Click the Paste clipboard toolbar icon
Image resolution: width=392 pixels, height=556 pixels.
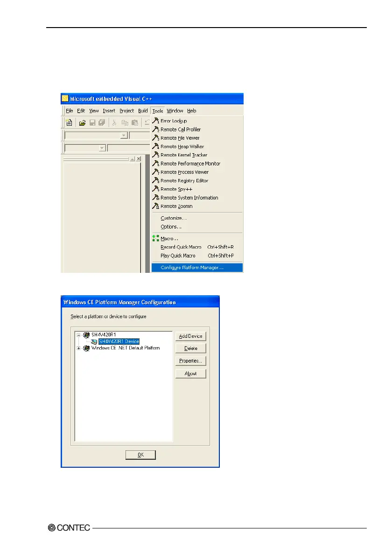[135, 123]
